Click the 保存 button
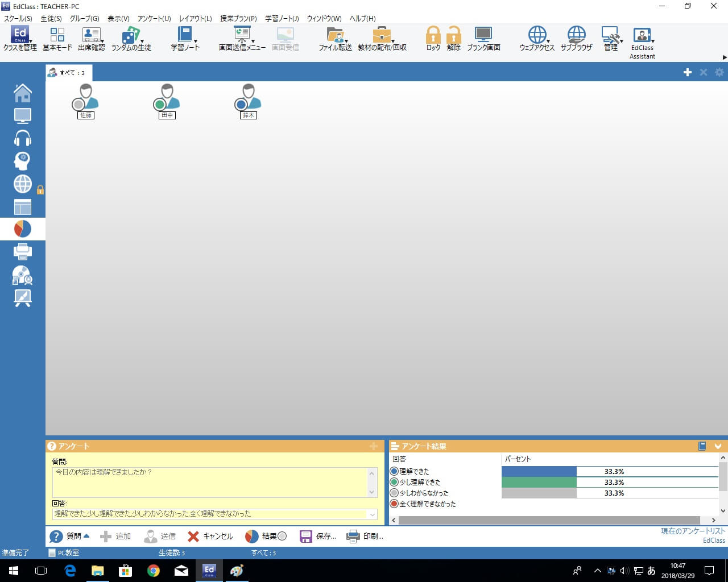The image size is (728, 582). (x=318, y=536)
